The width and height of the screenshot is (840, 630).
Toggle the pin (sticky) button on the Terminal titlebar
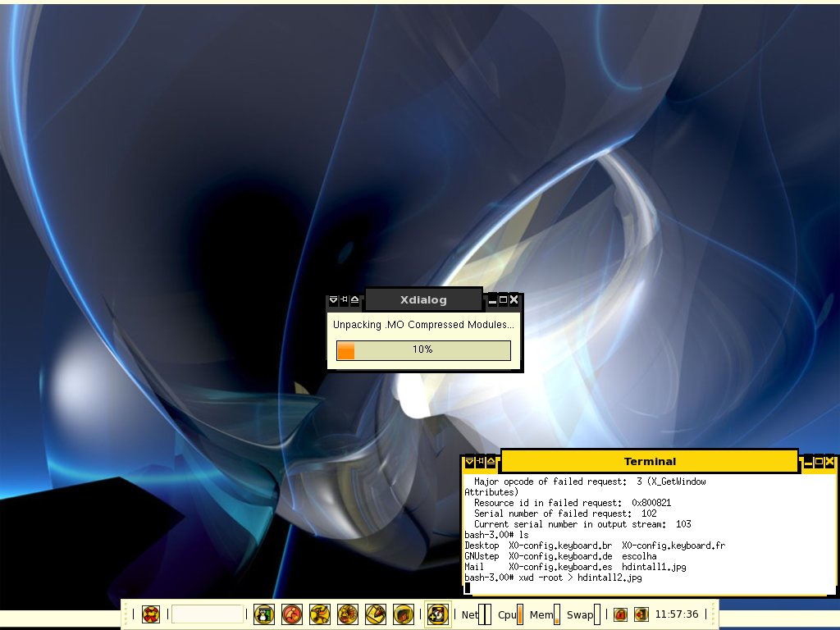[481, 461]
